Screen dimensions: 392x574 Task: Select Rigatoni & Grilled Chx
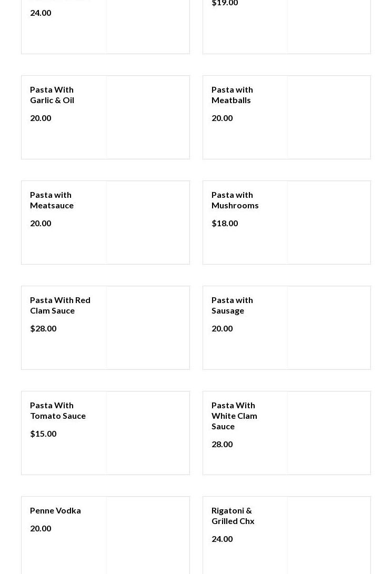[233, 516]
